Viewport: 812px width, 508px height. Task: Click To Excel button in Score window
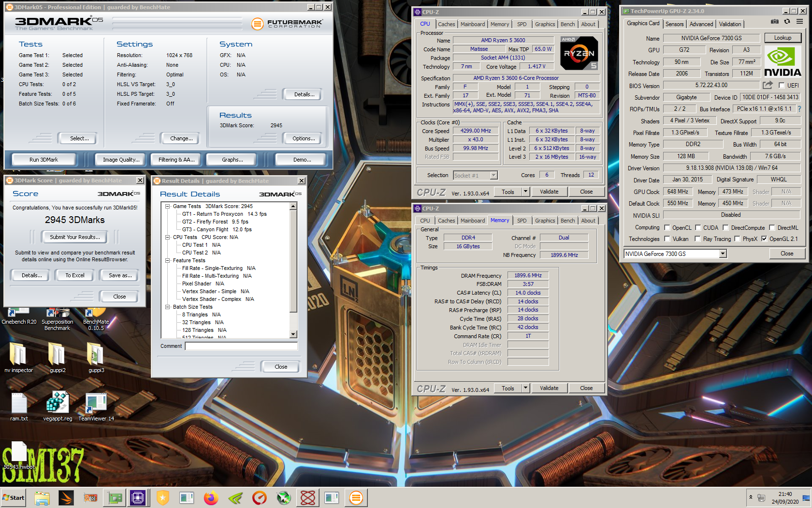point(75,275)
